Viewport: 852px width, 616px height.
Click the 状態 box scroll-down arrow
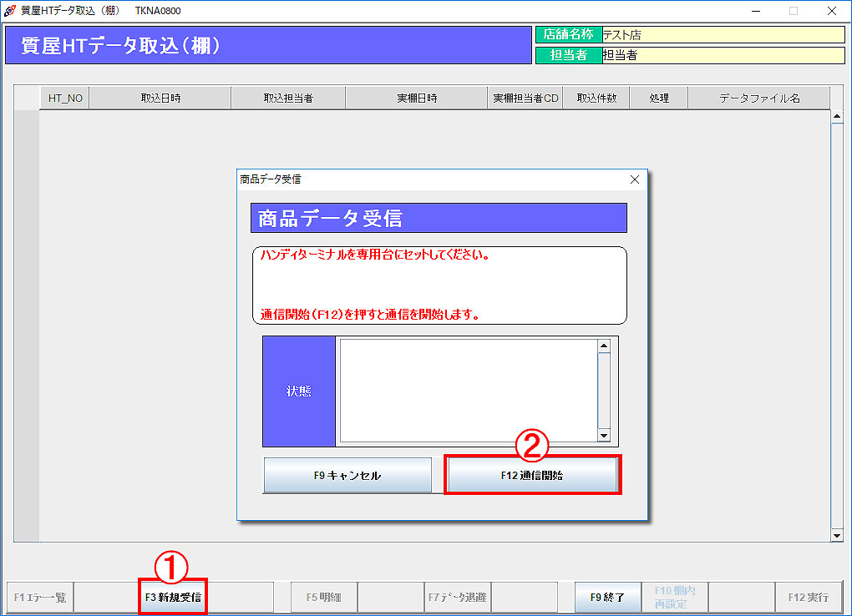[604, 436]
